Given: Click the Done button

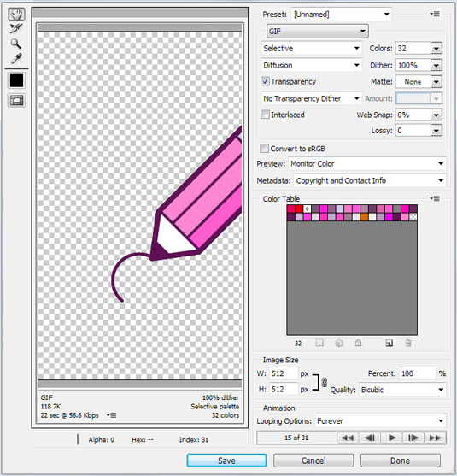Looking at the screenshot, I should tap(401, 461).
